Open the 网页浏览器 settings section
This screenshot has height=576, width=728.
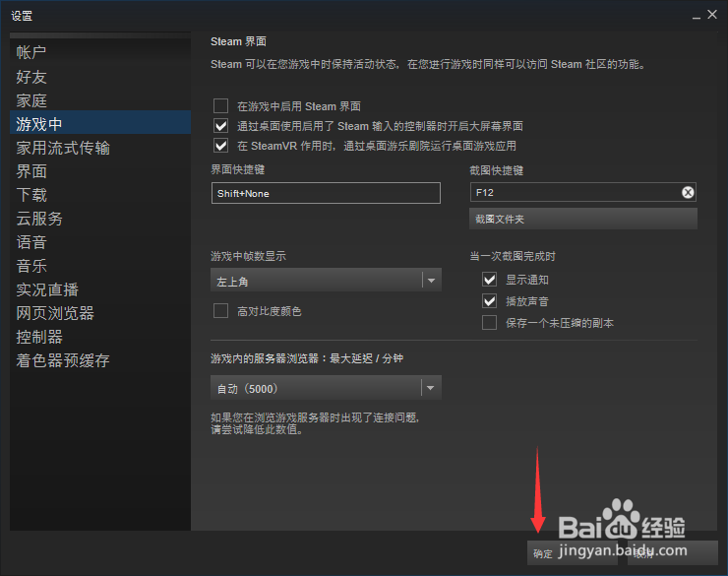click(100, 313)
